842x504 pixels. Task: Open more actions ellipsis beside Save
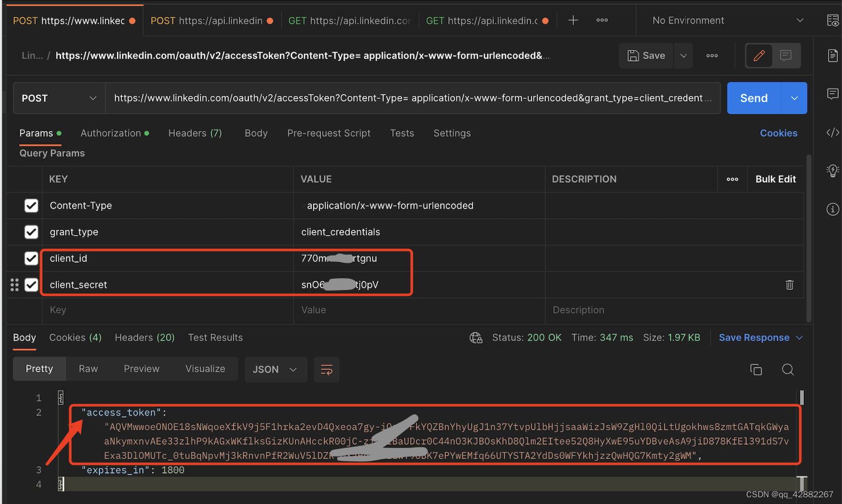point(712,56)
